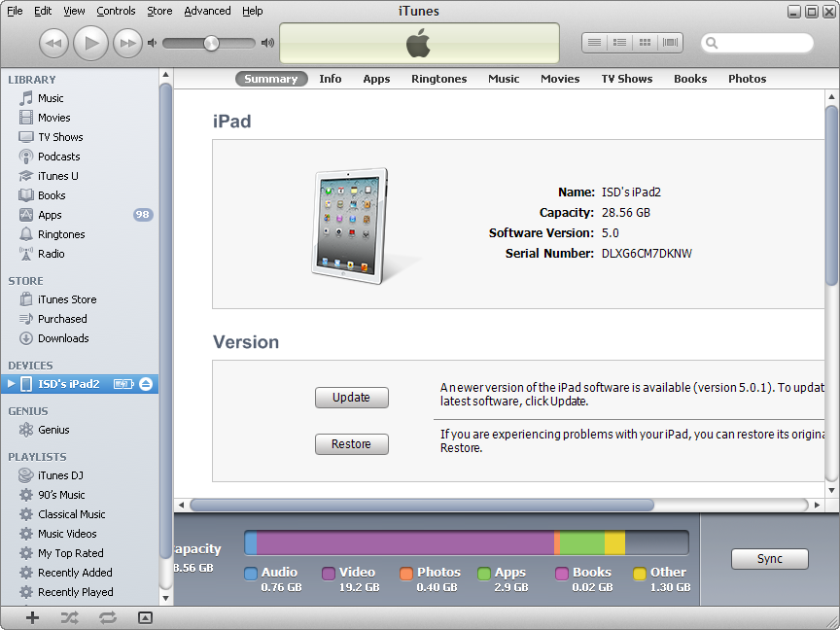Click the Restore button
This screenshot has width=840, height=630.
pyautogui.click(x=351, y=444)
